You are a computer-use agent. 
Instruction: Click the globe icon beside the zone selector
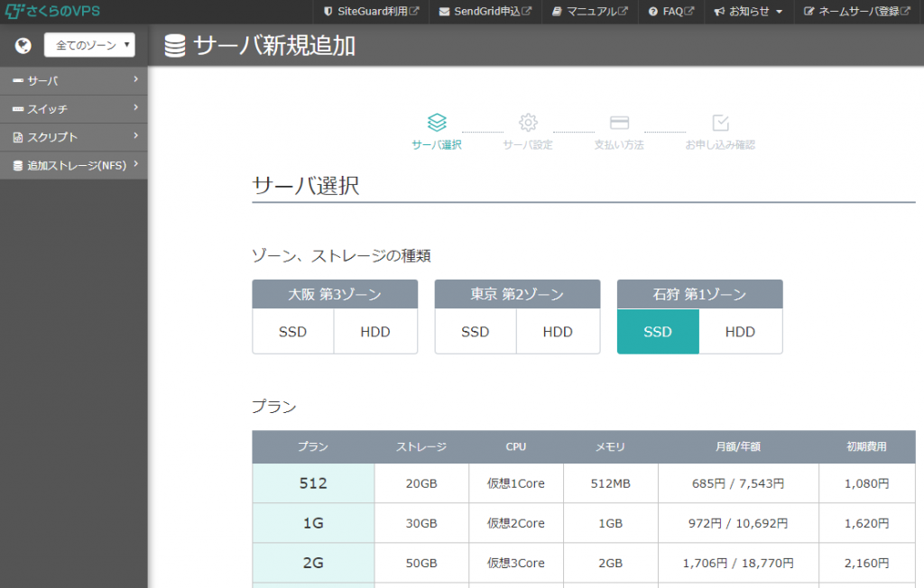point(22,43)
